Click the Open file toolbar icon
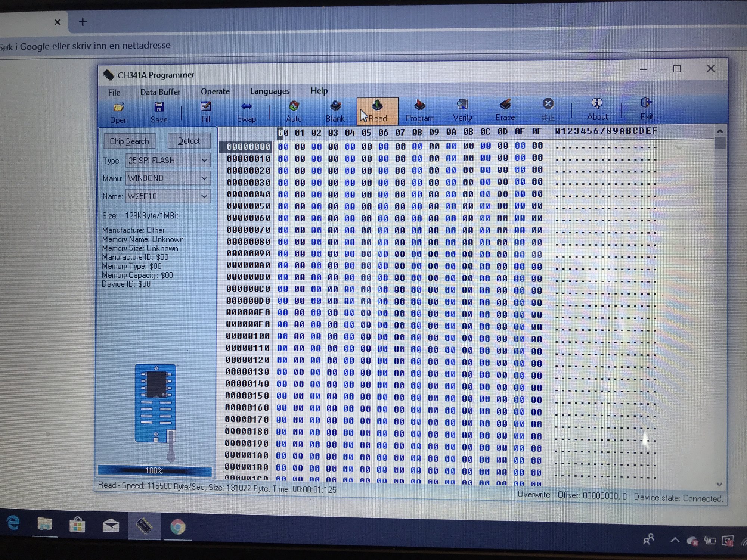The height and width of the screenshot is (560, 747). click(x=119, y=113)
